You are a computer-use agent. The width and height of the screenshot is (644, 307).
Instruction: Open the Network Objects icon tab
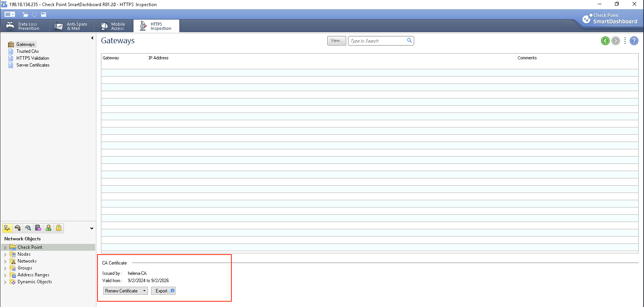click(x=7, y=228)
